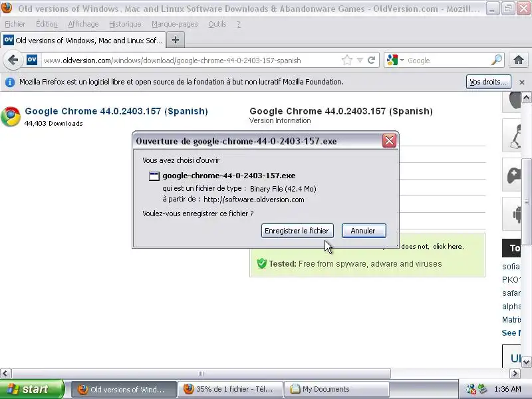
Task: Click the '44,403 Downloads' text
Action: 54,124
